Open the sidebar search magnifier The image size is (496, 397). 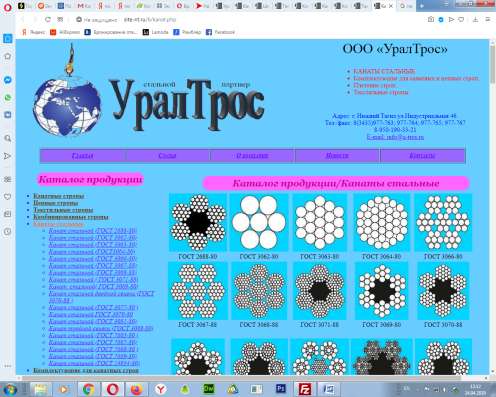8,138
